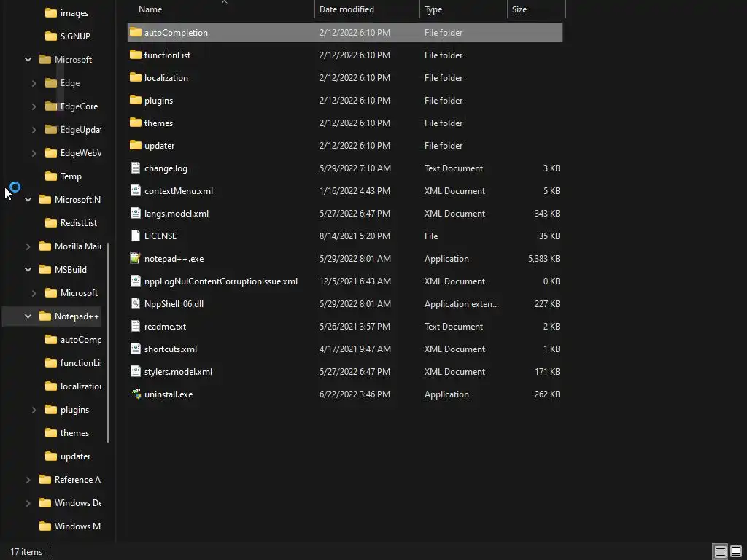The height and width of the screenshot is (560, 747).
Task: Click the 8/14/2021 5:20 PM date
Action: point(355,236)
